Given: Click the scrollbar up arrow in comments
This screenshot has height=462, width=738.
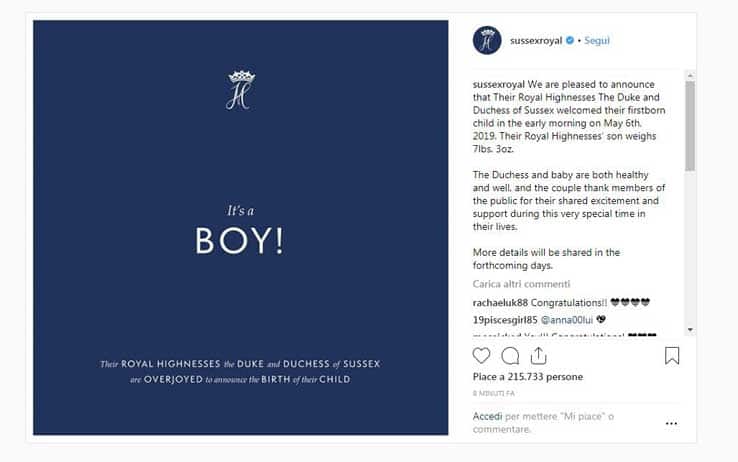Looking at the screenshot, I should pos(690,75).
